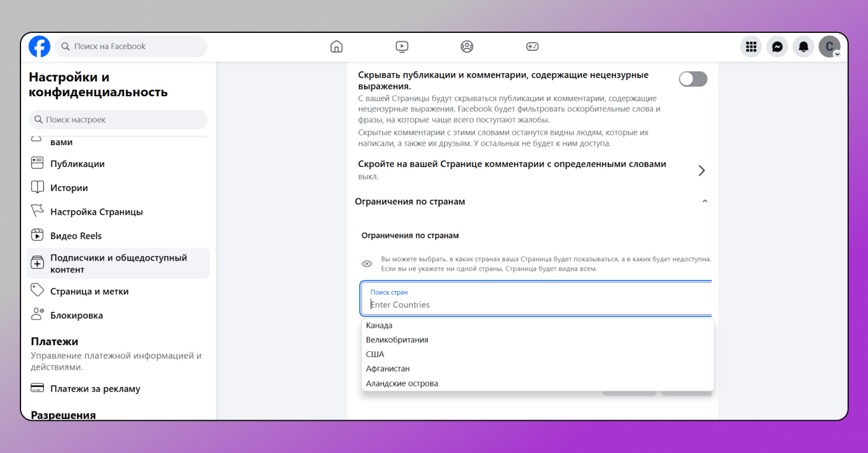Click the Видео Reels sidebar icon
This screenshot has width=868, height=453.
[37, 235]
